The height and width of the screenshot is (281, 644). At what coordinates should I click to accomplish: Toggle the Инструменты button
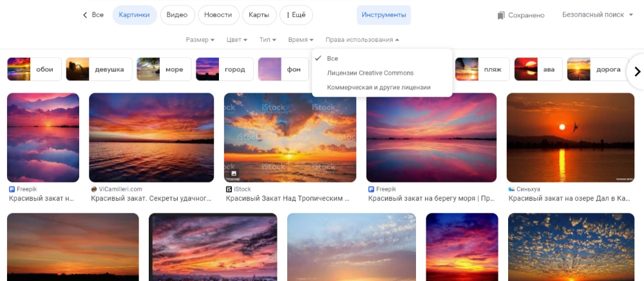[x=384, y=15]
